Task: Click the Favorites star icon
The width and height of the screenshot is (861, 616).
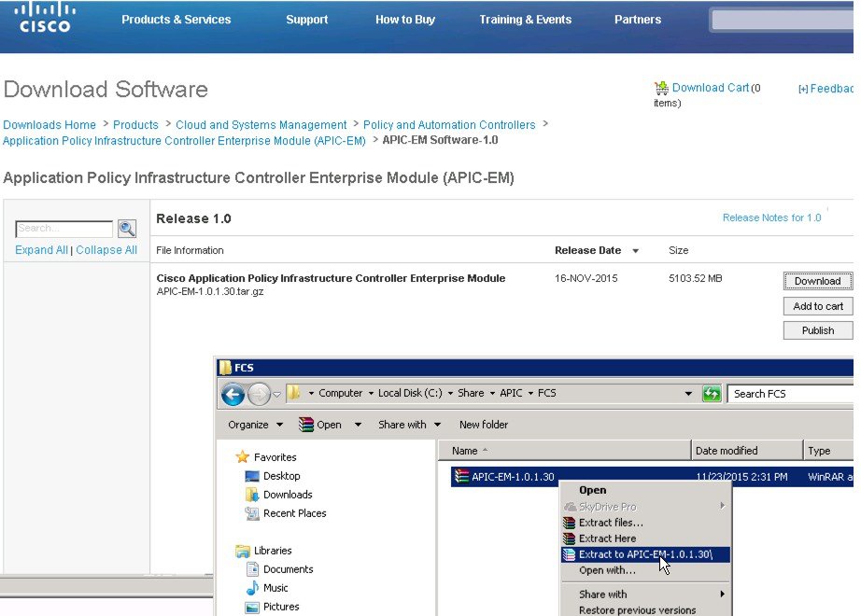Action: [242, 456]
